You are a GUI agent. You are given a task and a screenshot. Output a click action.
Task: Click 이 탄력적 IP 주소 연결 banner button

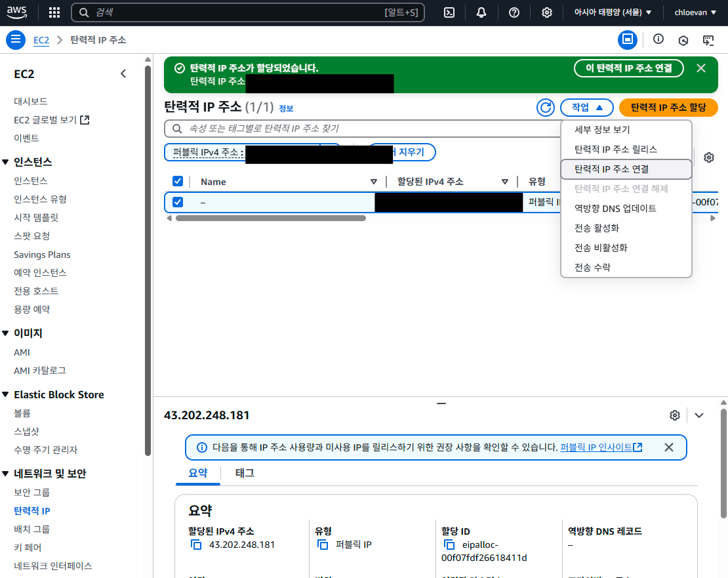click(x=629, y=68)
